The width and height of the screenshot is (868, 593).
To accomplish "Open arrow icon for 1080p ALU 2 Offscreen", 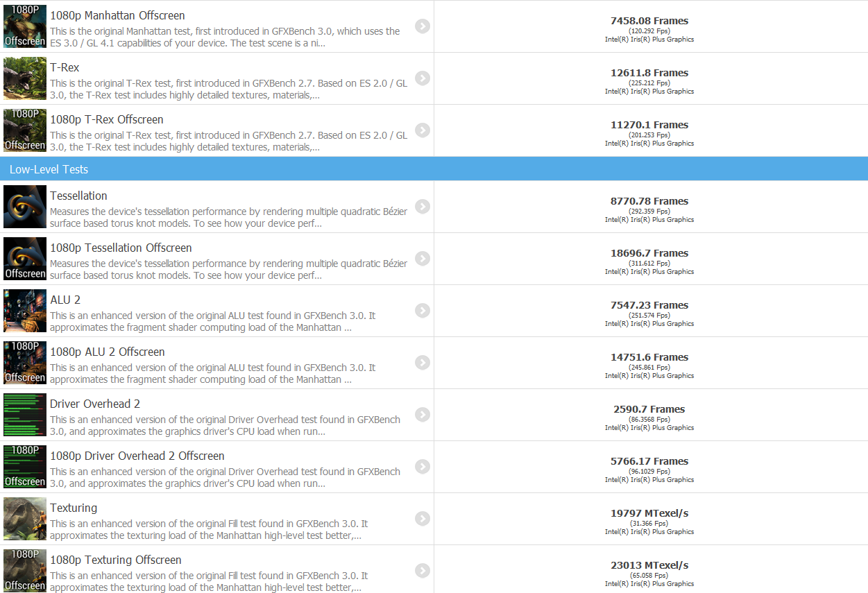I will 423,363.
